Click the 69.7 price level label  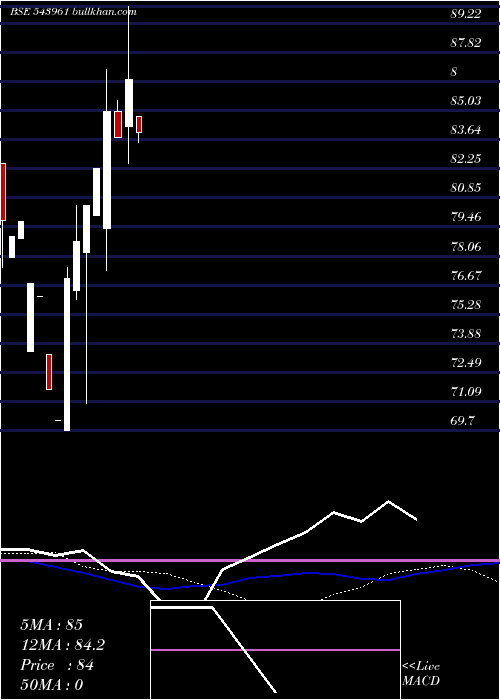463,421
